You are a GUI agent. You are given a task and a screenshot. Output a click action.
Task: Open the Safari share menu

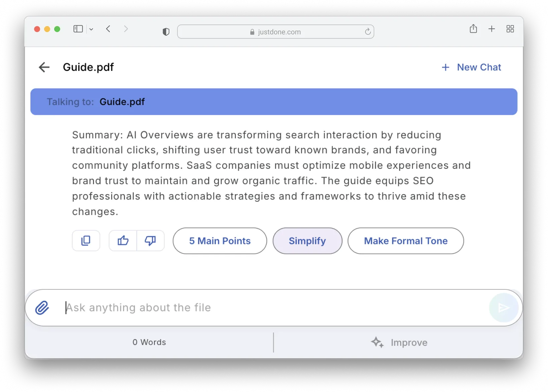coord(473,29)
